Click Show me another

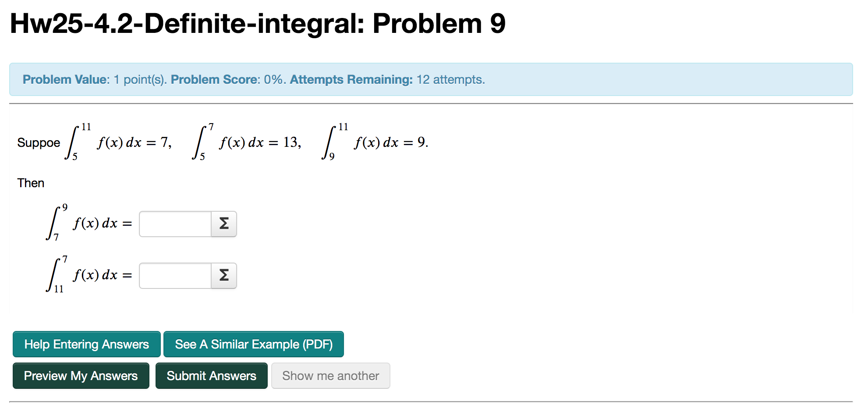[x=330, y=376]
